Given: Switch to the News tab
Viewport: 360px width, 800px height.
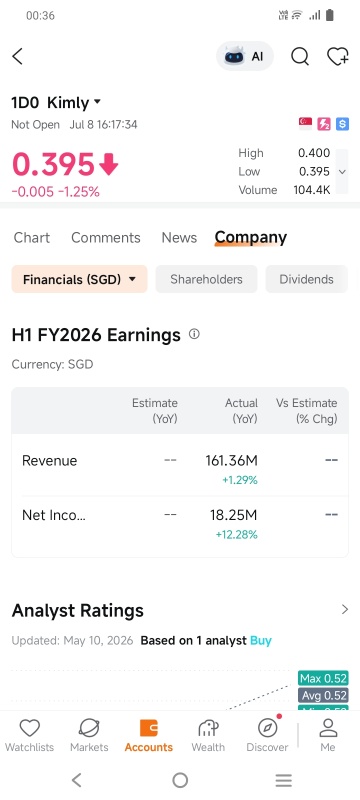Looking at the screenshot, I should [x=179, y=238].
